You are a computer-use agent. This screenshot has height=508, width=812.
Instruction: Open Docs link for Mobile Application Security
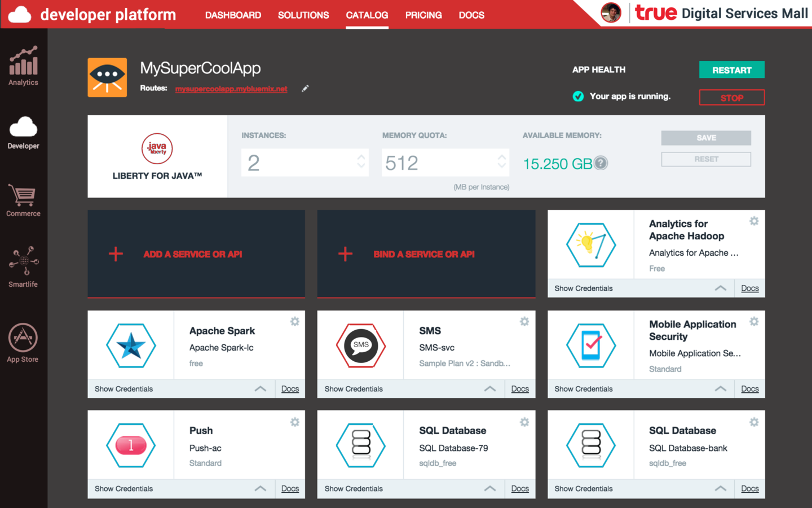point(750,389)
